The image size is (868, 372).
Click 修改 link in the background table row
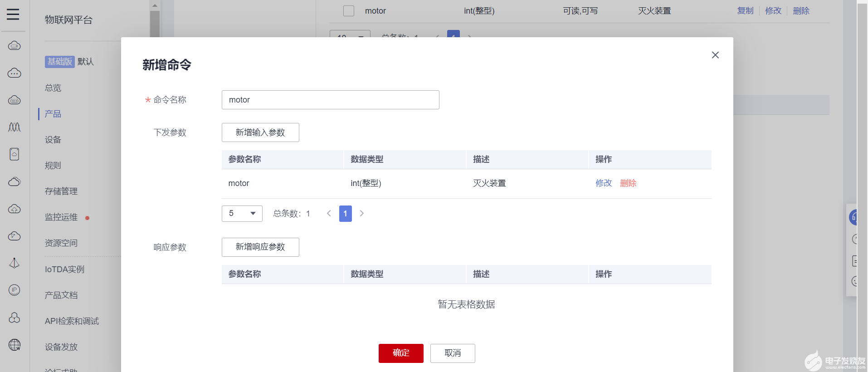(x=773, y=11)
